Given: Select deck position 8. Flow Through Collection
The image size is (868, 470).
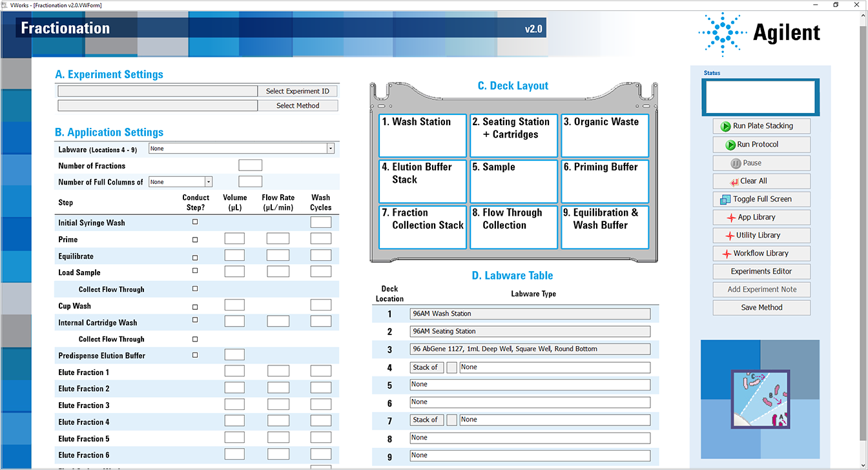Looking at the screenshot, I should pos(514,227).
